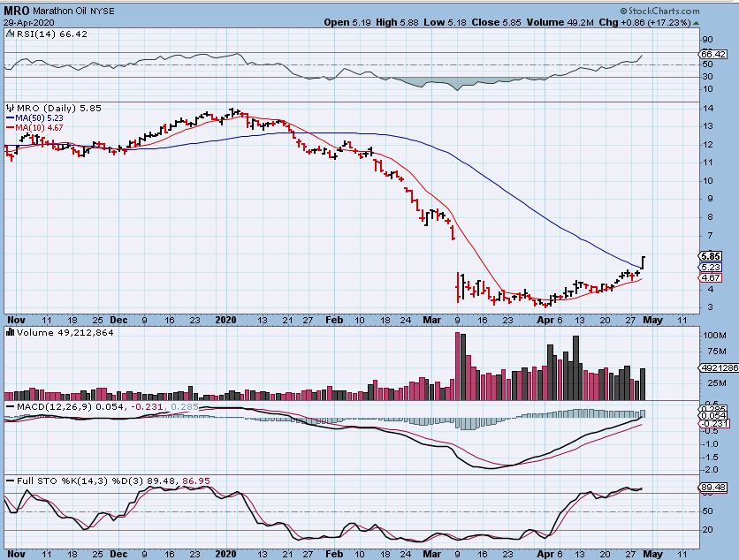Click the 89.48 stochastic axis value tag

pyautogui.click(x=713, y=488)
